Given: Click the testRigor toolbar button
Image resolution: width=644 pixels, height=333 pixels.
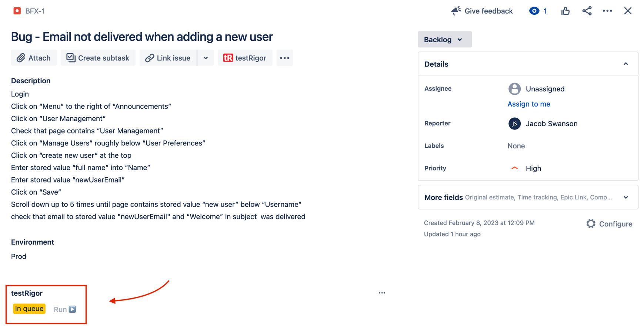Looking at the screenshot, I should coord(245,58).
